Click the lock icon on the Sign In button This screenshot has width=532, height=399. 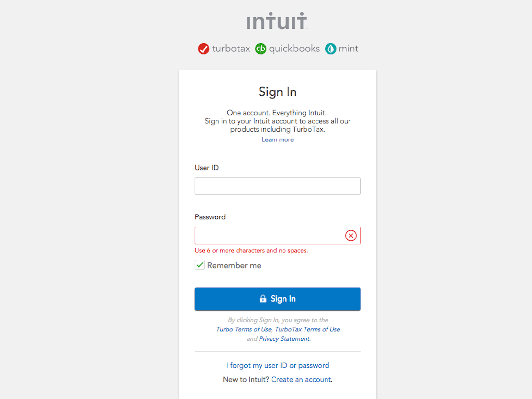(x=263, y=299)
